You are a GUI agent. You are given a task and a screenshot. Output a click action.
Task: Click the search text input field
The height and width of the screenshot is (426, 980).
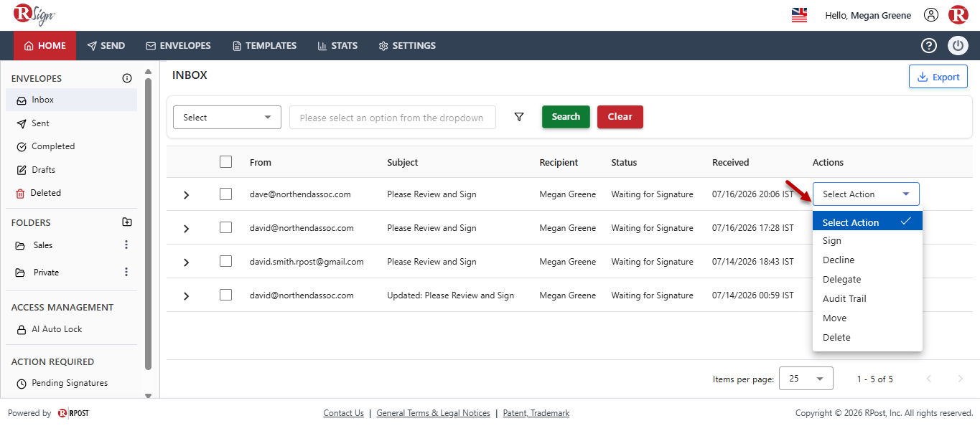[x=393, y=118]
